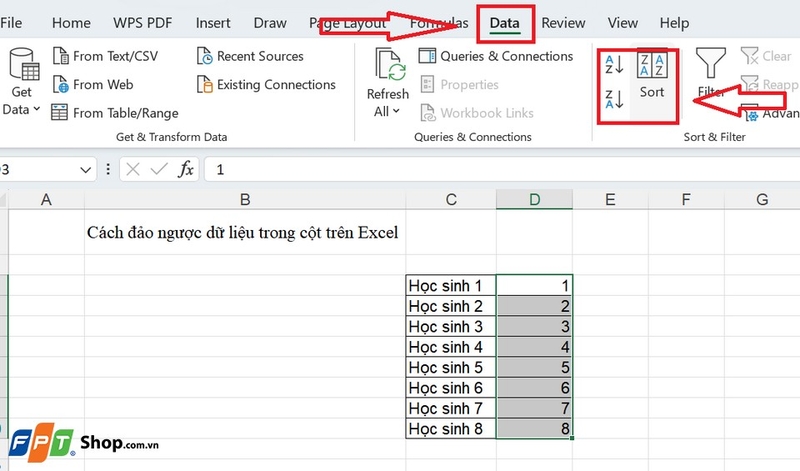Open the custom Sort dialog
This screenshot has height=471, width=800.
[x=652, y=77]
